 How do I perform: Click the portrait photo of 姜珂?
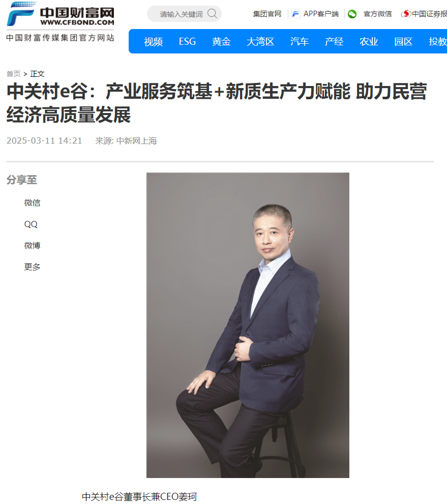(248, 325)
